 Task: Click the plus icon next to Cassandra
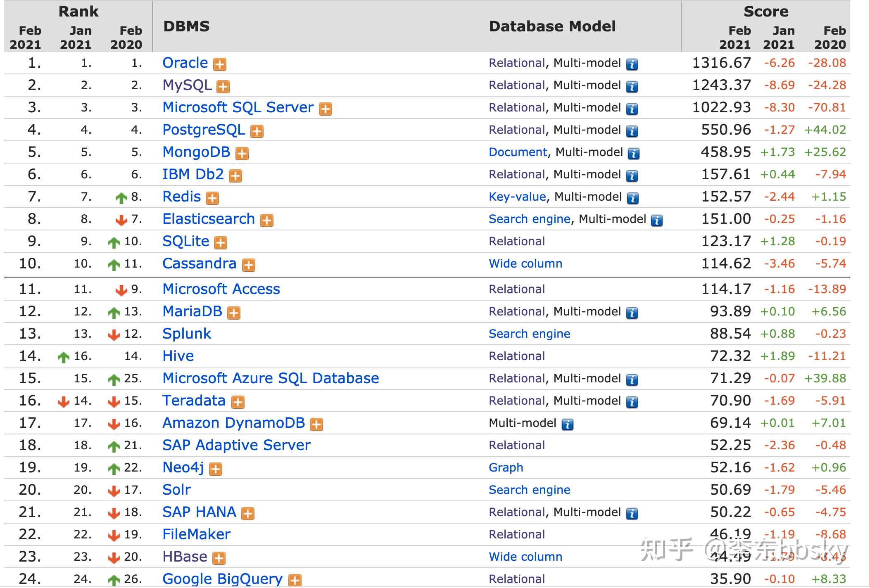(249, 265)
